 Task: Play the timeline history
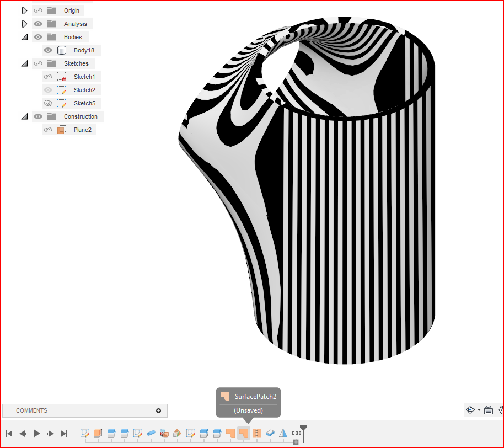click(x=36, y=434)
